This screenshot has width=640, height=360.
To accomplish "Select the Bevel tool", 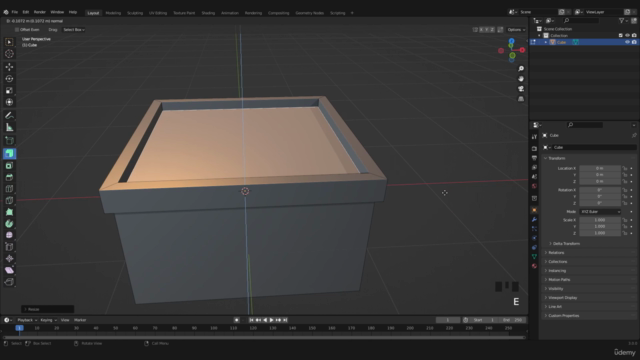I will tap(9, 177).
